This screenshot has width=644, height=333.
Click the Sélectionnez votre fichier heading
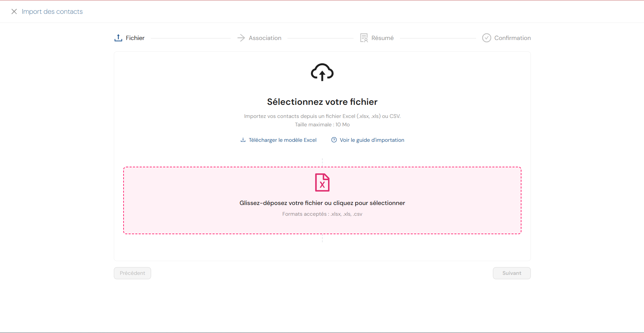(x=322, y=102)
